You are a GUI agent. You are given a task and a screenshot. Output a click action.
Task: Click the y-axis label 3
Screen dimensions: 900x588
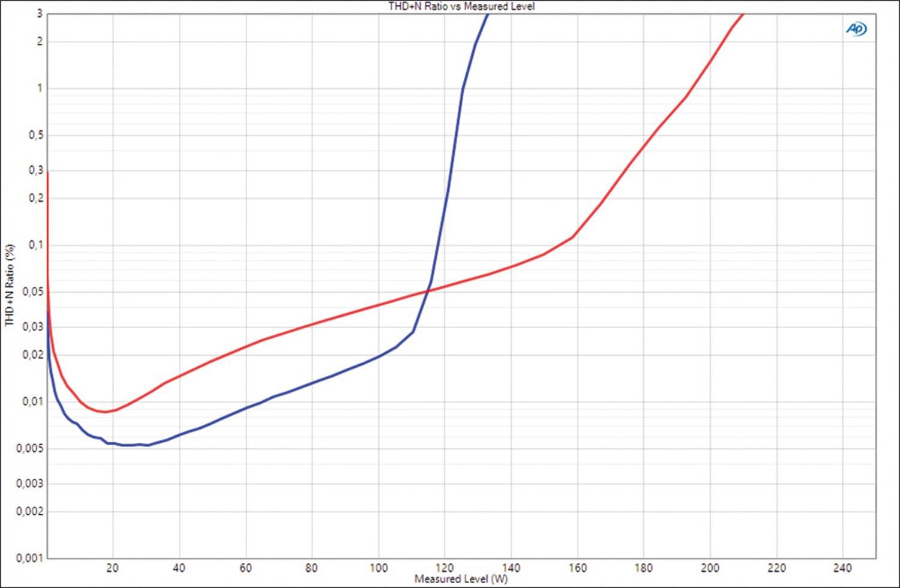(40, 14)
